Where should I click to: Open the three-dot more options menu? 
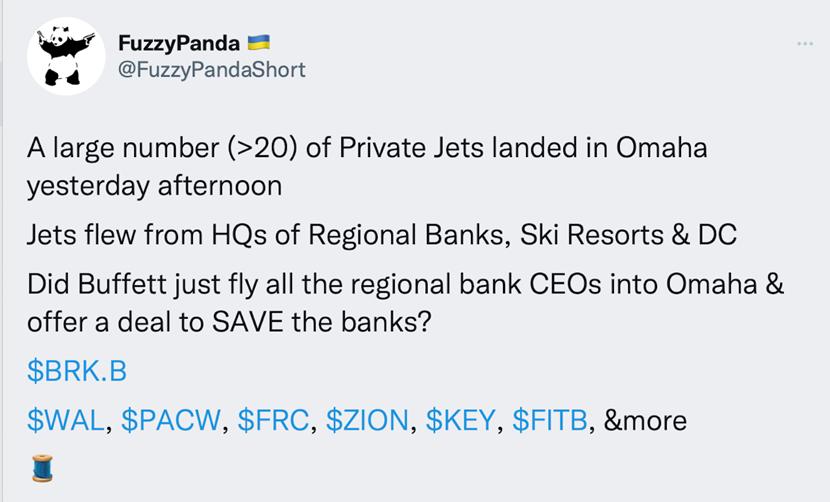click(x=806, y=44)
